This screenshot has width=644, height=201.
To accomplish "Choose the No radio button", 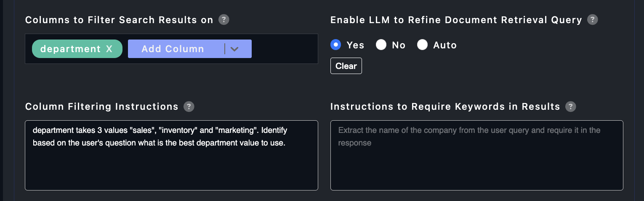I will tap(381, 45).
